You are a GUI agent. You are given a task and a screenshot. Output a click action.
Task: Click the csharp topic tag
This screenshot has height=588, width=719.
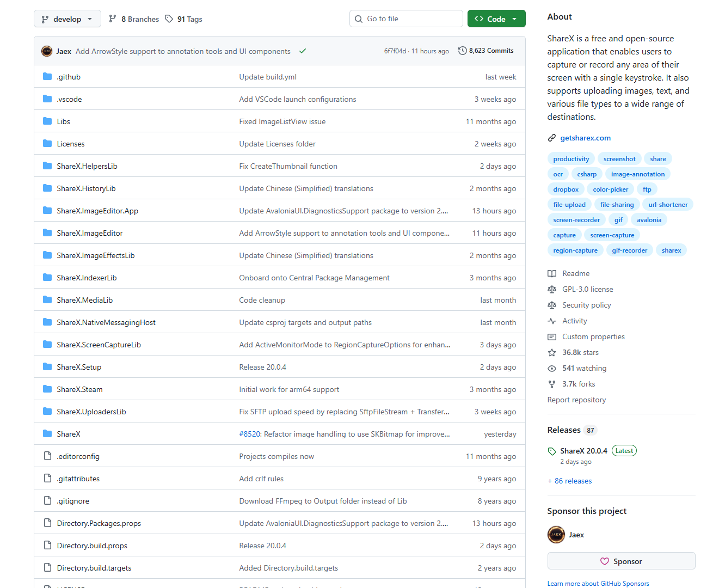click(587, 174)
